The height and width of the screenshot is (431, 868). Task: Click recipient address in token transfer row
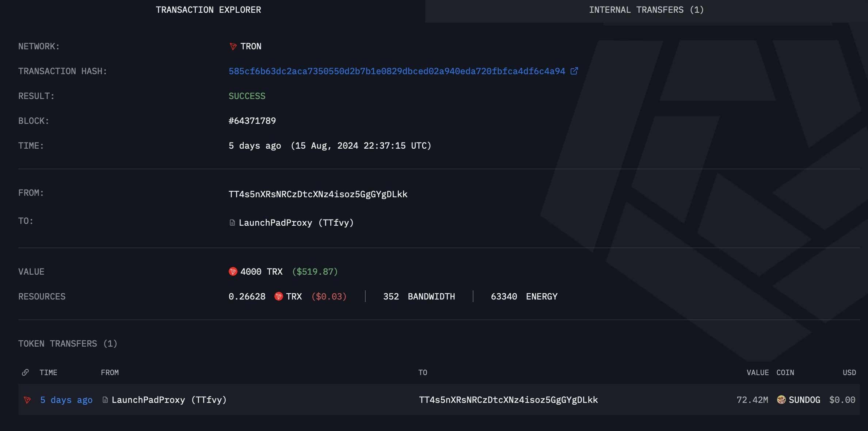508,400
